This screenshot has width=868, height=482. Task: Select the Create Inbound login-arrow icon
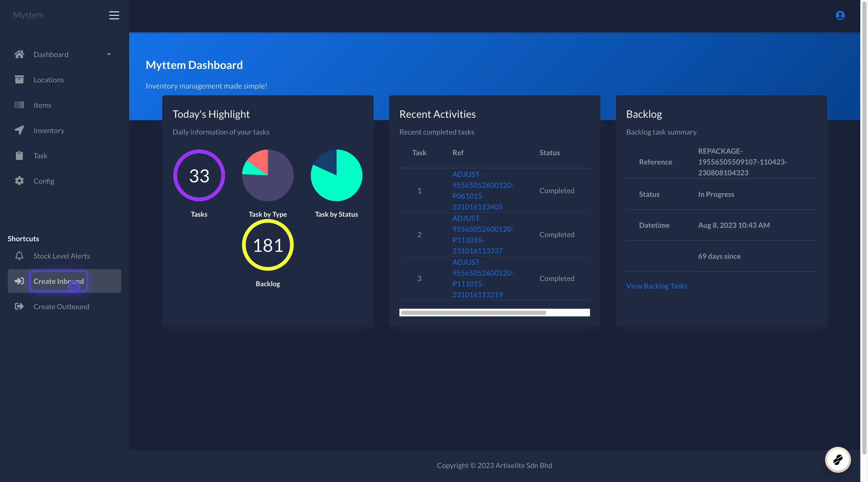click(19, 281)
